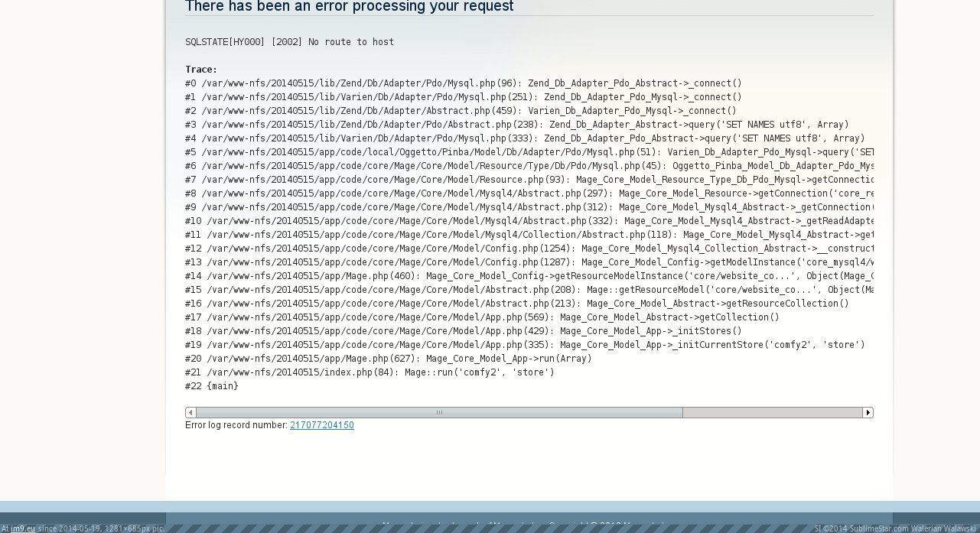Open error log record number 217077204150 link
Viewport: 980px width, 533px height.
pyautogui.click(x=322, y=425)
